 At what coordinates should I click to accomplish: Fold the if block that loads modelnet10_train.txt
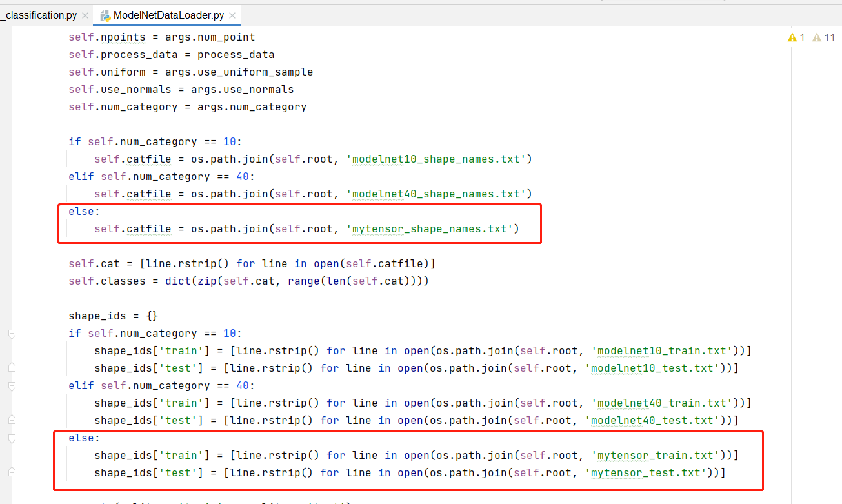12,334
